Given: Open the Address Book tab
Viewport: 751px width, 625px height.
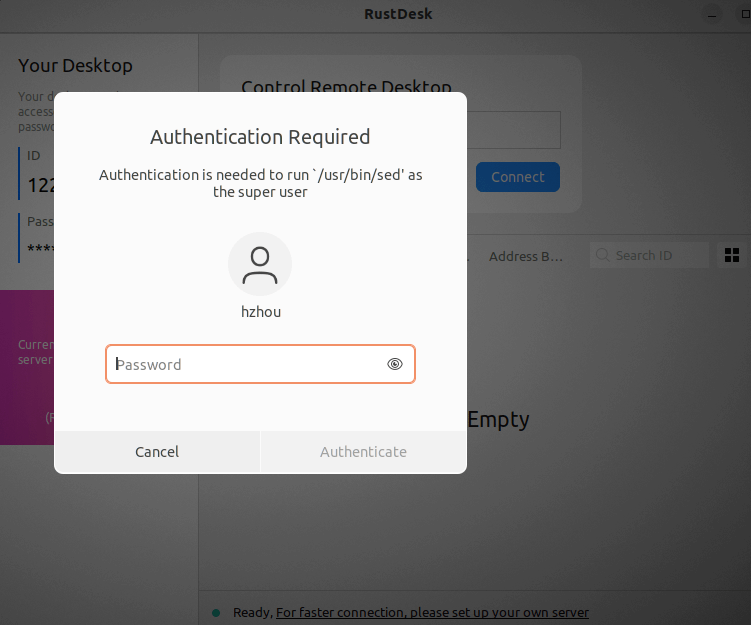Looking at the screenshot, I should [x=526, y=256].
